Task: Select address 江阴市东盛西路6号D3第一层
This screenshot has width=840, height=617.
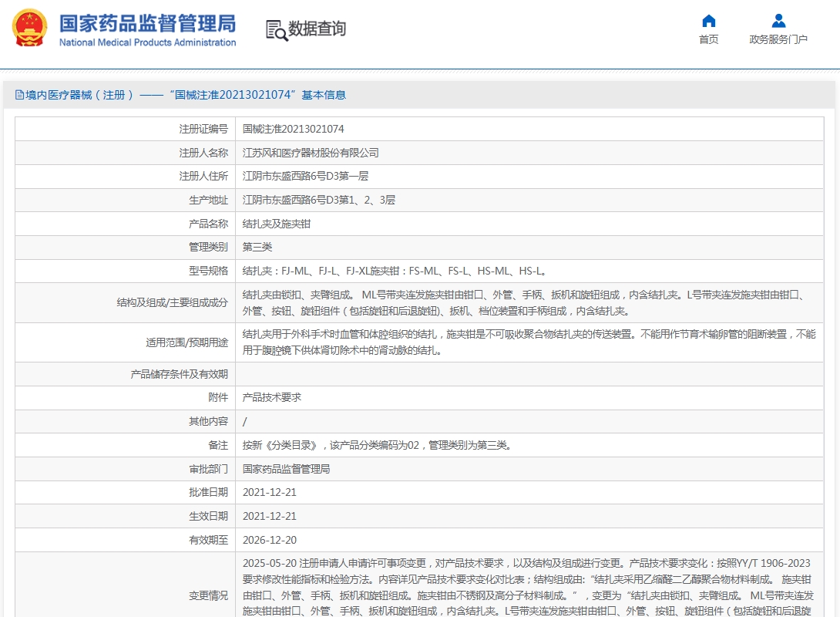Action: [x=305, y=177]
